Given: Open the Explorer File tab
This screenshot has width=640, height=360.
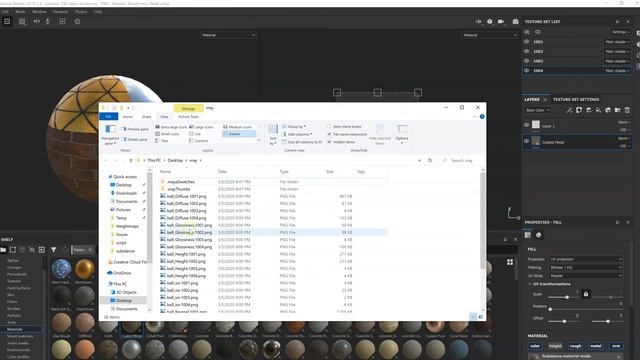Looking at the screenshot, I should pyautogui.click(x=109, y=117).
